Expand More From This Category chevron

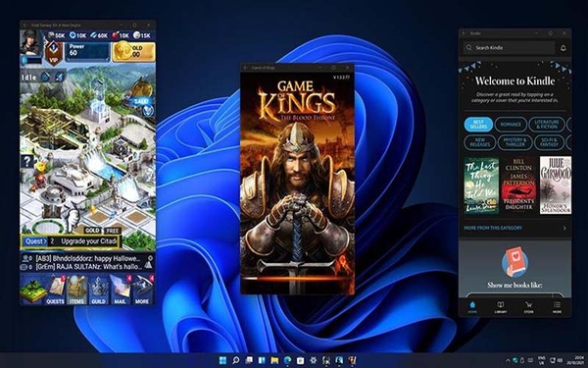coord(564,228)
